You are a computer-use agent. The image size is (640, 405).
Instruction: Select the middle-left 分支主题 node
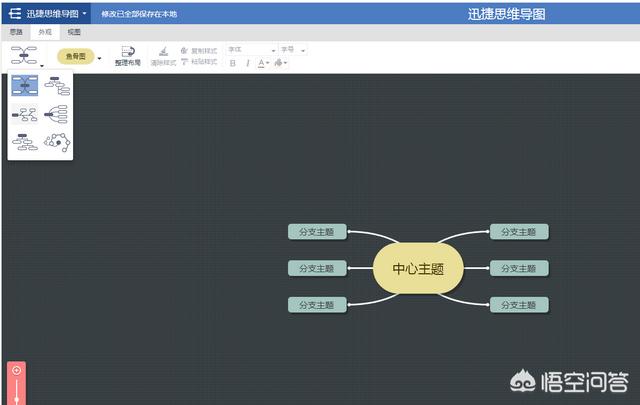[x=317, y=268]
